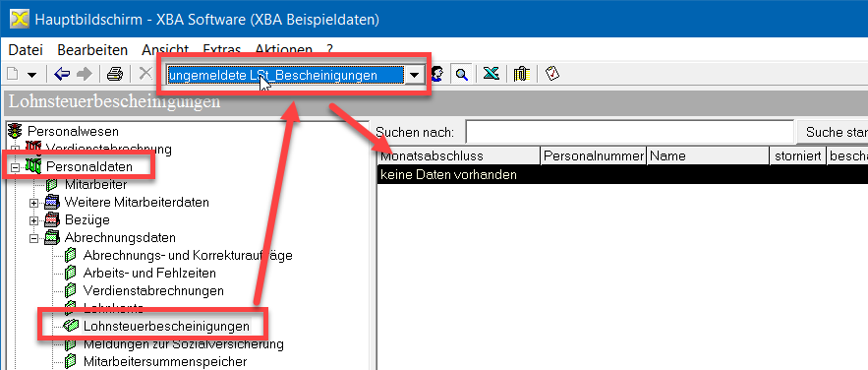Click the green book icon beside Mitarbeiter
The width and height of the screenshot is (868, 370).
[52, 184]
